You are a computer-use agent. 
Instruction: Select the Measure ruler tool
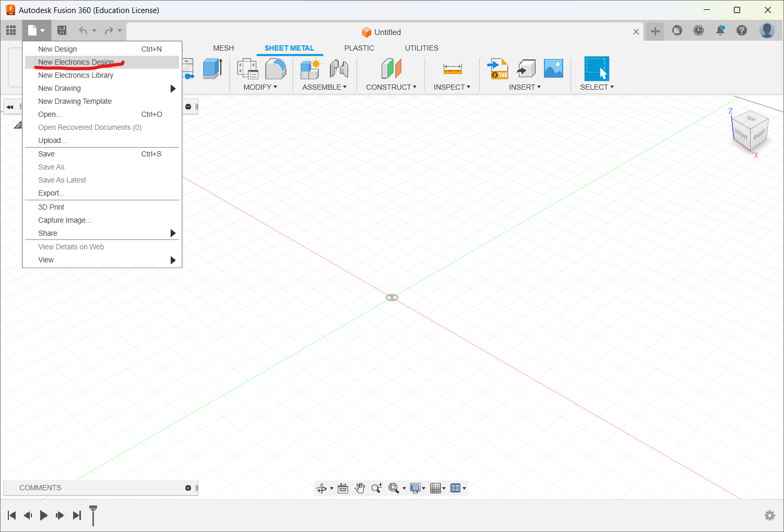click(452, 69)
